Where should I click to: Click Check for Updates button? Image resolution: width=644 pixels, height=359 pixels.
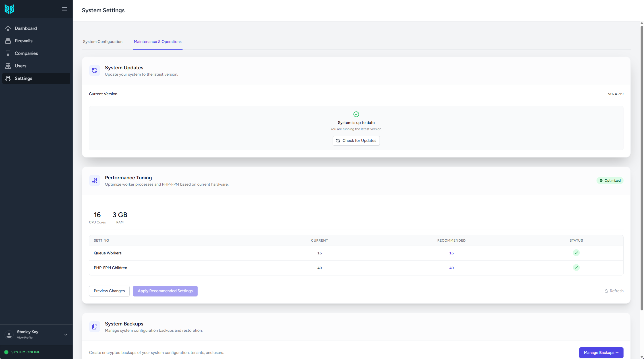[356, 141]
